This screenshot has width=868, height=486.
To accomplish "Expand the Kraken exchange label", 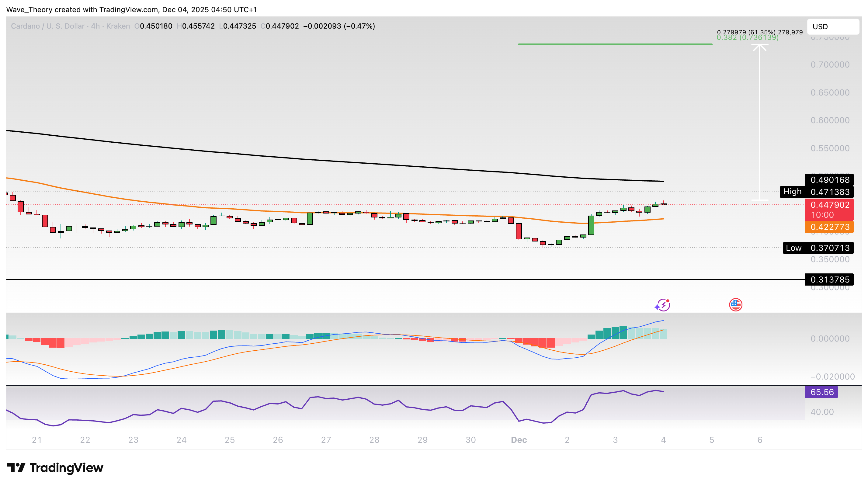I will pos(118,26).
